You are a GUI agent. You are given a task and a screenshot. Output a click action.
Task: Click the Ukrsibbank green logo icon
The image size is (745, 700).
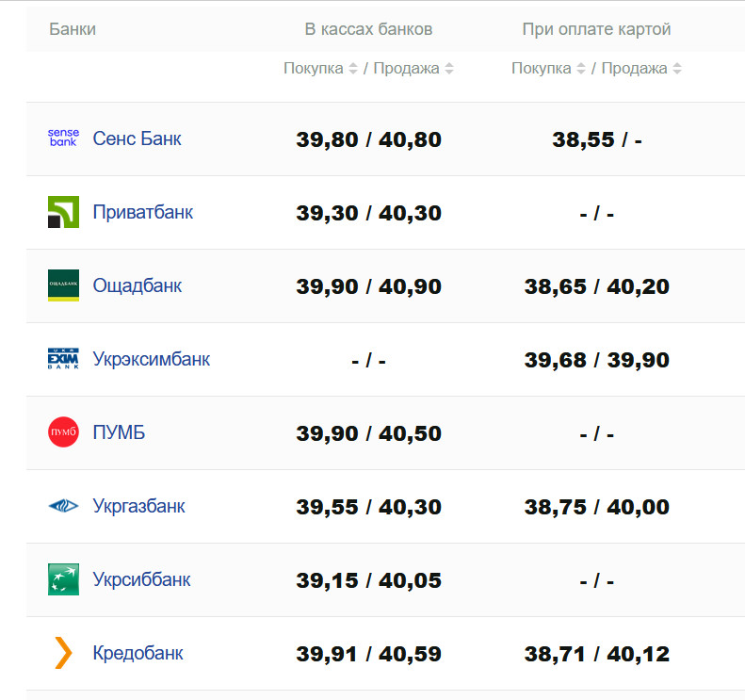(x=63, y=579)
